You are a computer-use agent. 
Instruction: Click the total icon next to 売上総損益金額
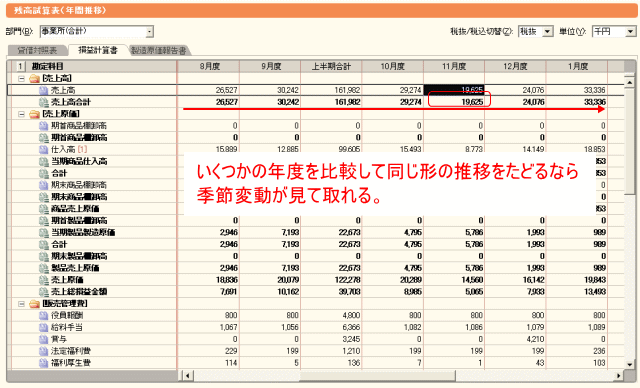coord(44,291)
